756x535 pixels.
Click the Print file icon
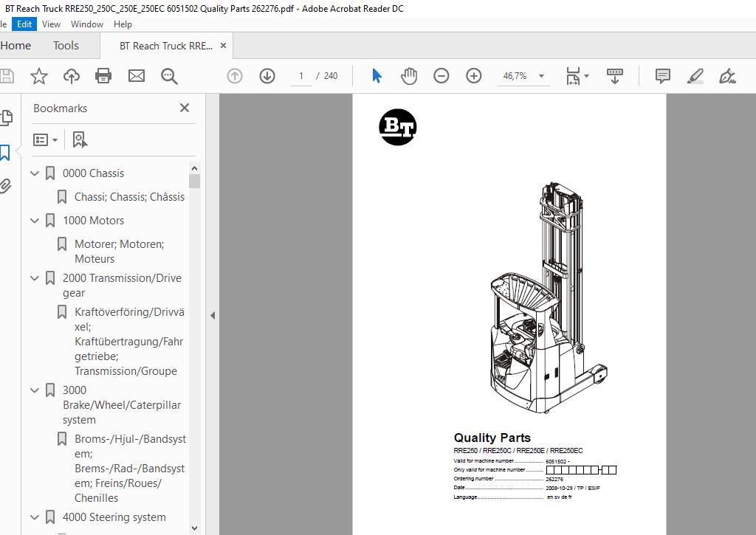click(103, 76)
